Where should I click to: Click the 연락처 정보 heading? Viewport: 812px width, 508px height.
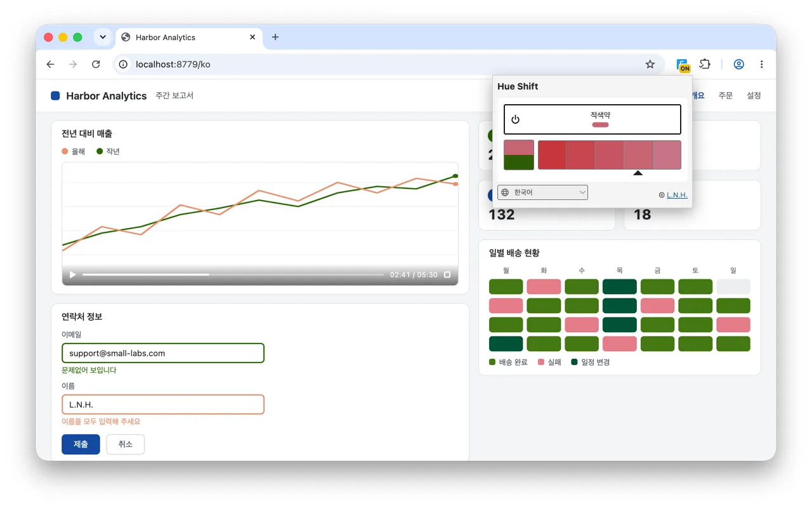point(82,316)
